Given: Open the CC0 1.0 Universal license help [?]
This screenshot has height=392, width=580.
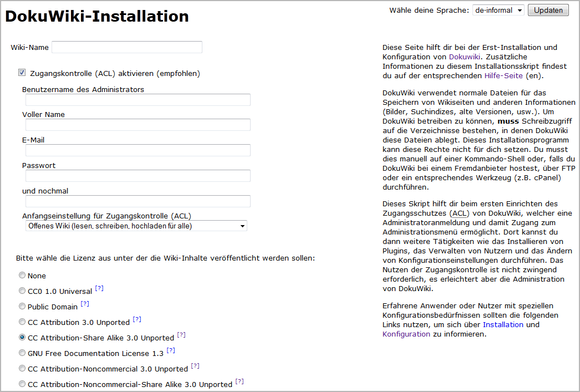Looking at the screenshot, I should [x=99, y=288].
